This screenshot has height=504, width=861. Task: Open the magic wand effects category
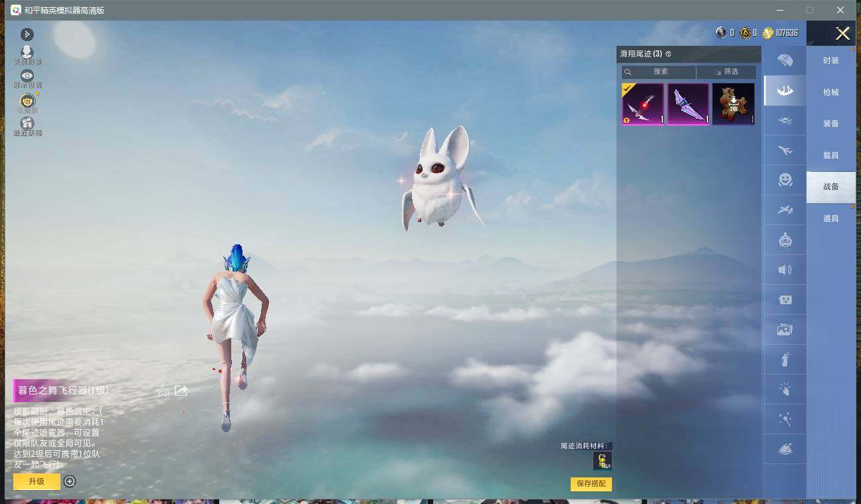pyautogui.click(x=785, y=419)
